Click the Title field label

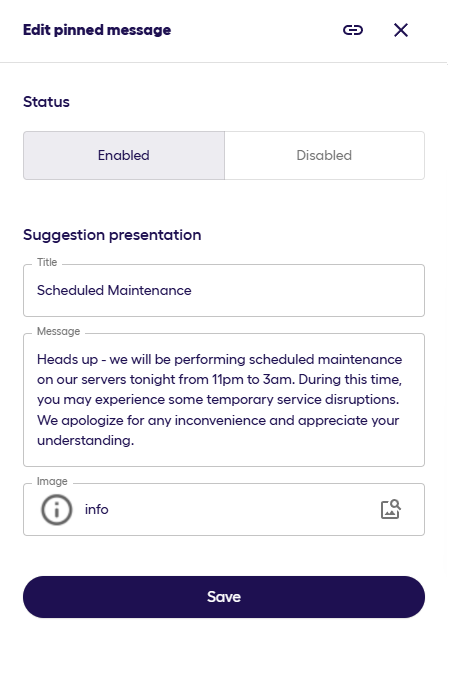point(47,262)
